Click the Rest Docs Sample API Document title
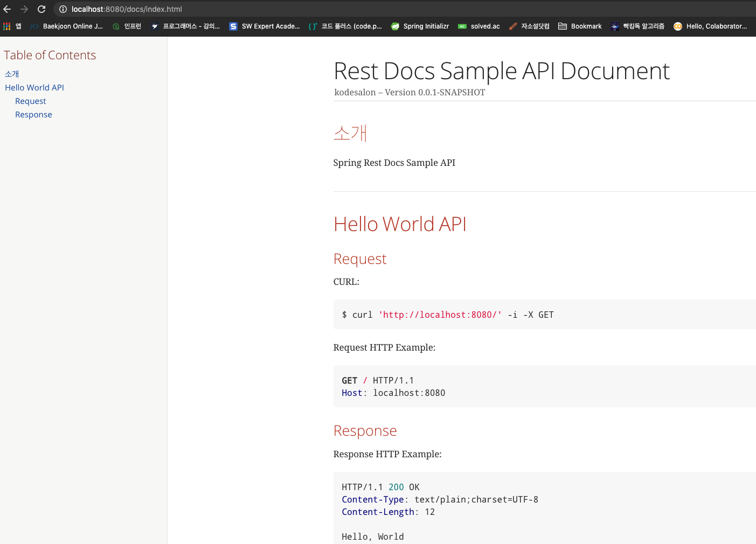756x544 pixels. click(x=502, y=71)
